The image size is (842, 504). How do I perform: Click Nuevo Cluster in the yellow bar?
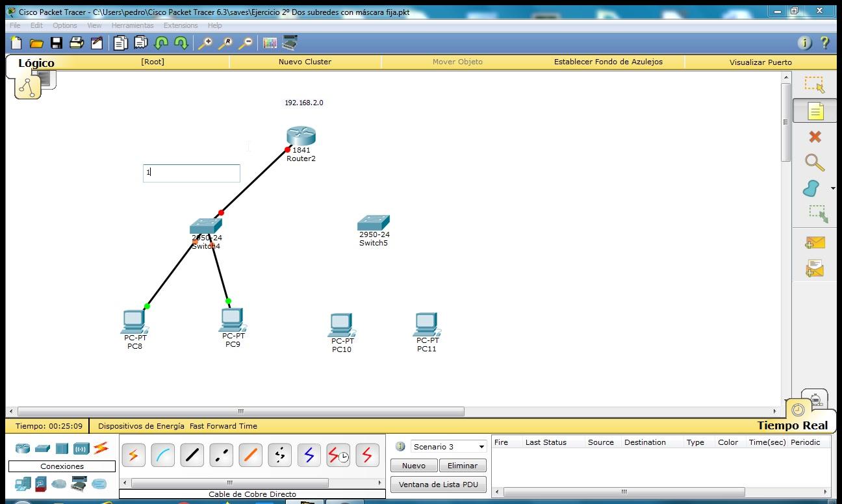coord(305,62)
